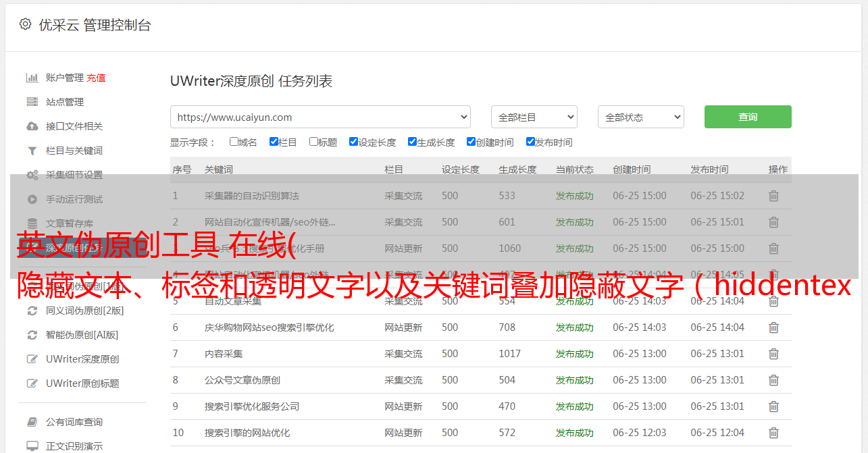
Task: Delete row 6 using trash icon
Action: tap(773, 327)
